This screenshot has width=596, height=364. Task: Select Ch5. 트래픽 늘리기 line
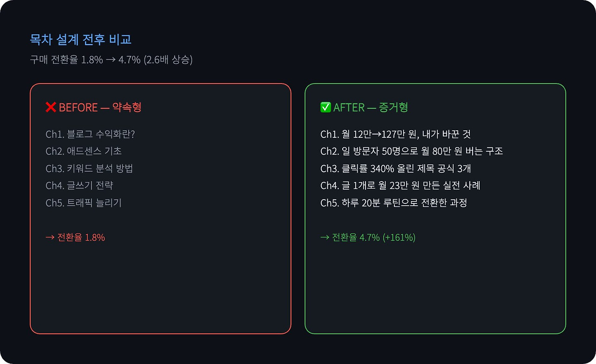(x=84, y=203)
